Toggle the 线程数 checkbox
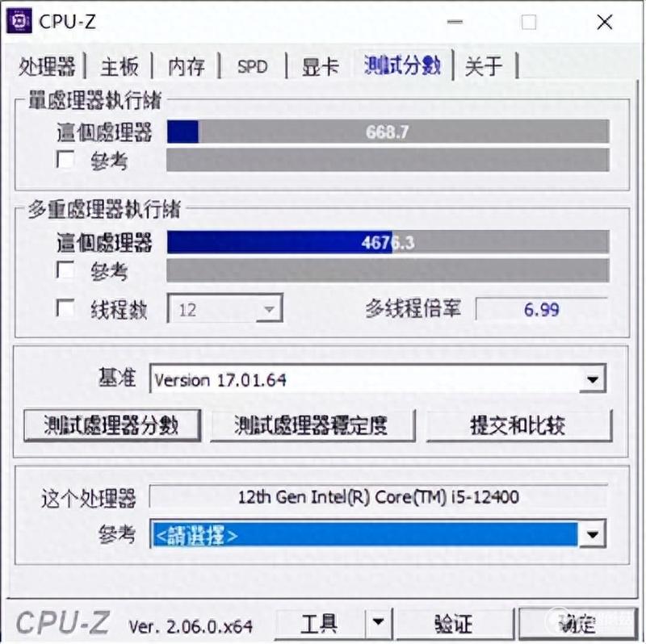The image size is (646, 644). (65, 307)
